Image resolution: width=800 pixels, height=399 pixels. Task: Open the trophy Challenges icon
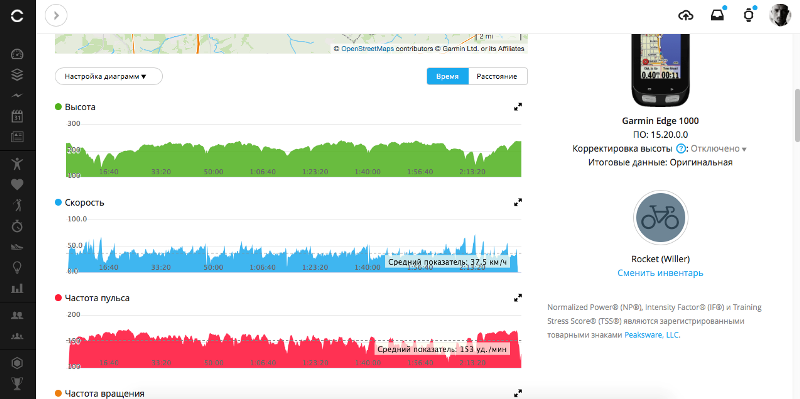point(17,383)
